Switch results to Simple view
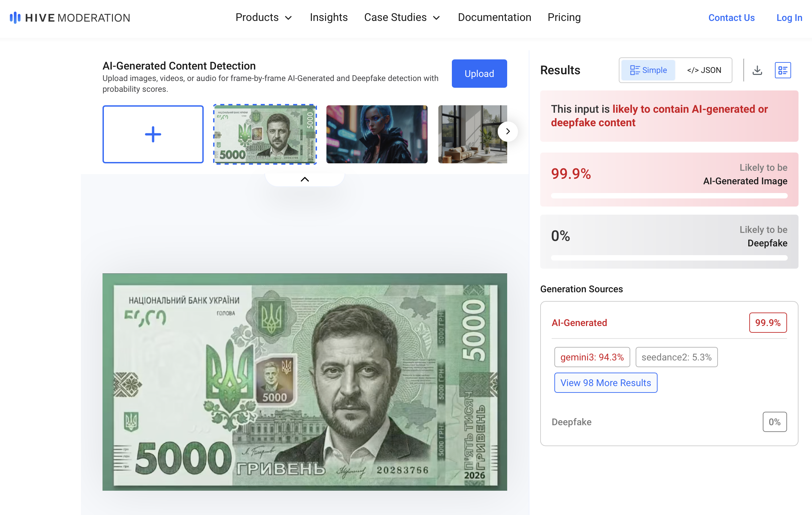This screenshot has height=515, width=812. click(648, 70)
